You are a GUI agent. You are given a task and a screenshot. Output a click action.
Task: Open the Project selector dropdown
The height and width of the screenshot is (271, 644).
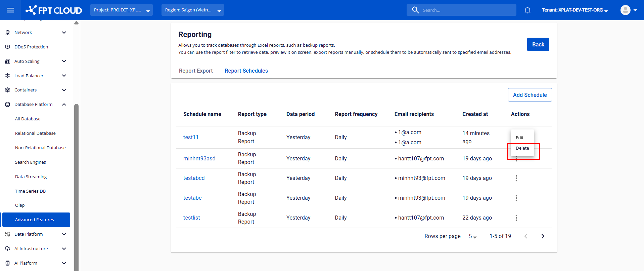click(x=122, y=10)
